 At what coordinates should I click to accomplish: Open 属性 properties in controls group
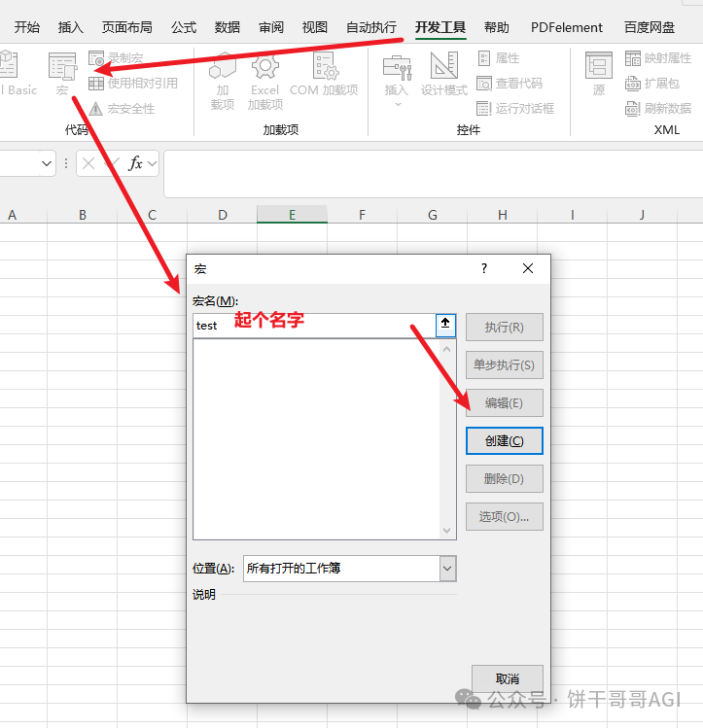click(x=498, y=58)
